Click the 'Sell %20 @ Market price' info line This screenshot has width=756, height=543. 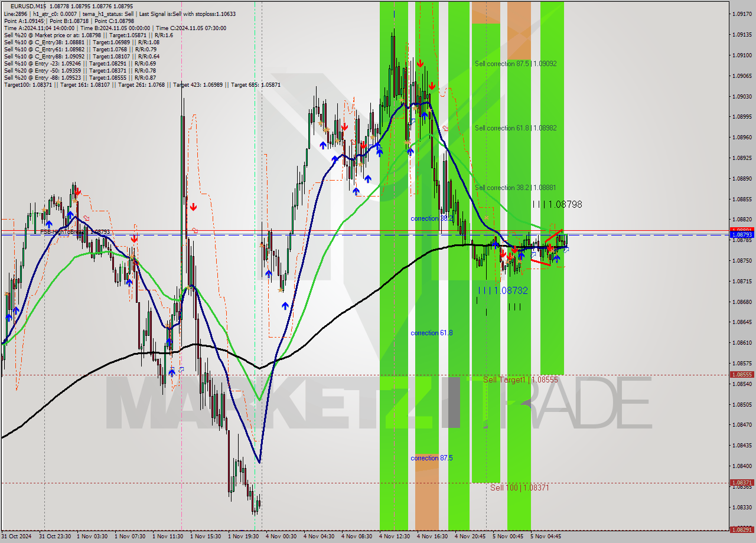[x=88, y=35]
